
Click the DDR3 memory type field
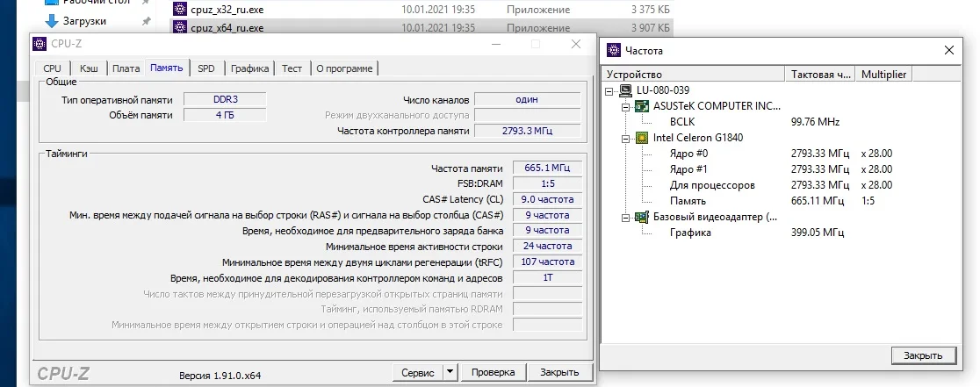[225, 99]
